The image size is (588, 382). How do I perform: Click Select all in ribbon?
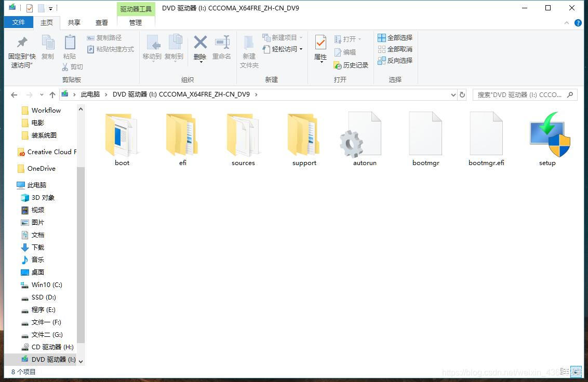(x=395, y=38)
